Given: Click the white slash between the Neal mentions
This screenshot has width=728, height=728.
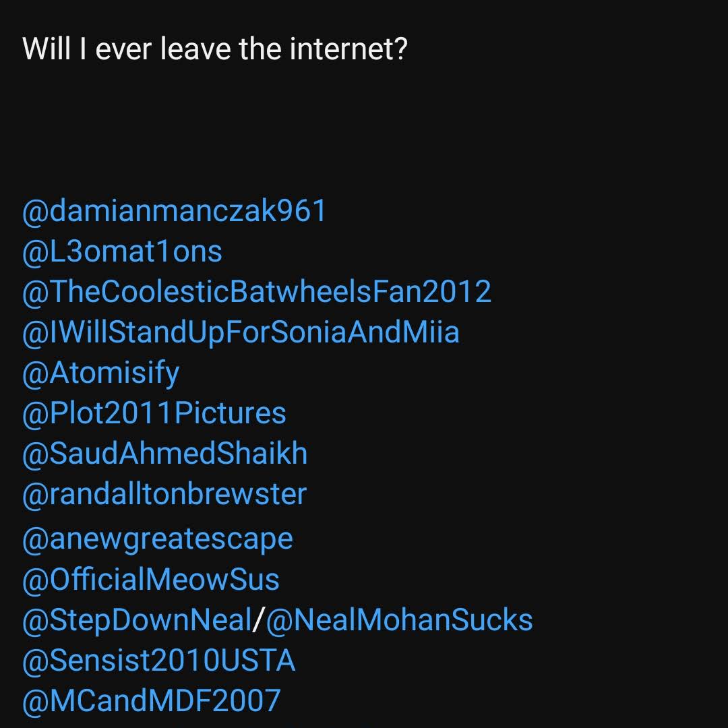Looking at the screenshot, I should point(259,620).
